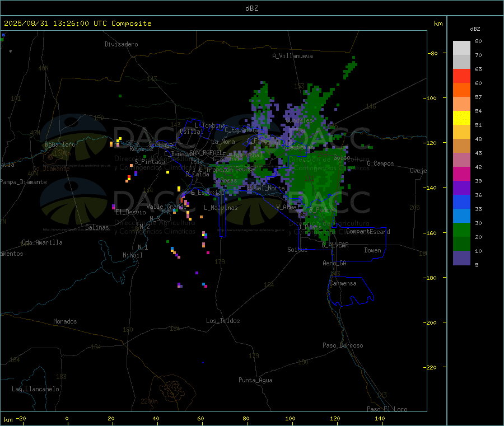Viewport: 504px width, 426px height.
Task: Click the V_Atuel label
Action: [288, 207]
